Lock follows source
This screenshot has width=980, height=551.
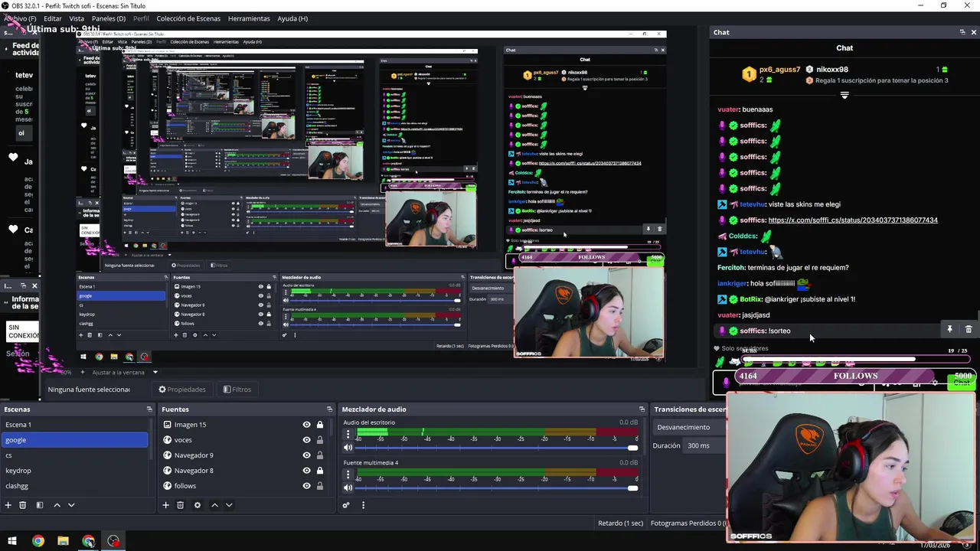(320, 486)
